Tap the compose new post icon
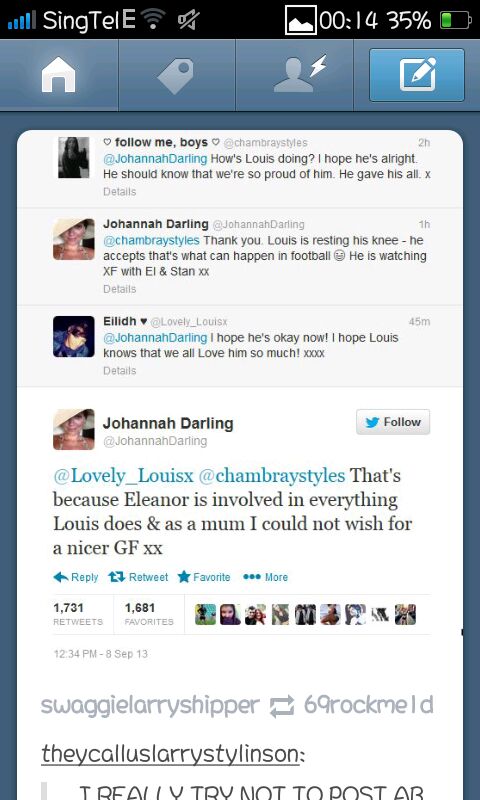 pyautogui.click(x=417, y=75)
